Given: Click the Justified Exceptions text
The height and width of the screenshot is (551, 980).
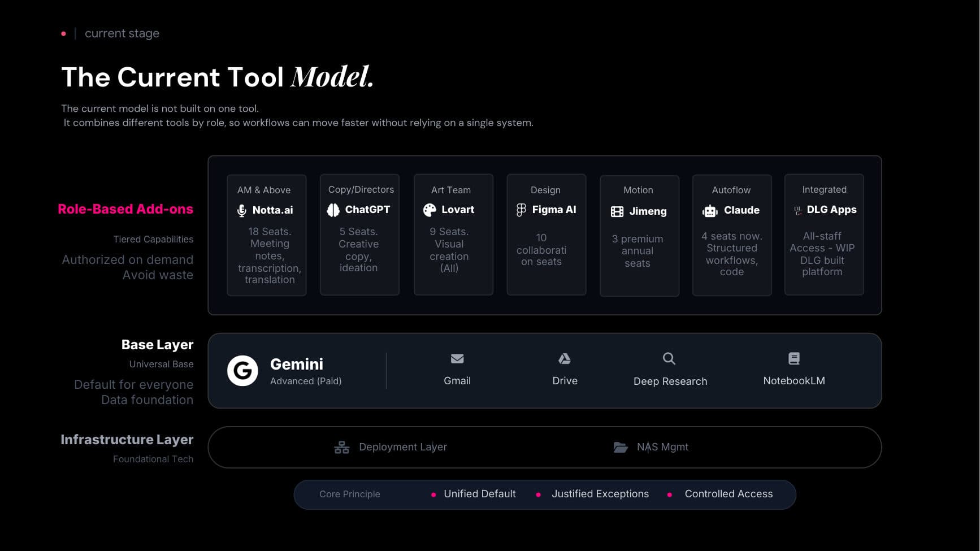Looking at the screenshot, I should tap(600, 494).
